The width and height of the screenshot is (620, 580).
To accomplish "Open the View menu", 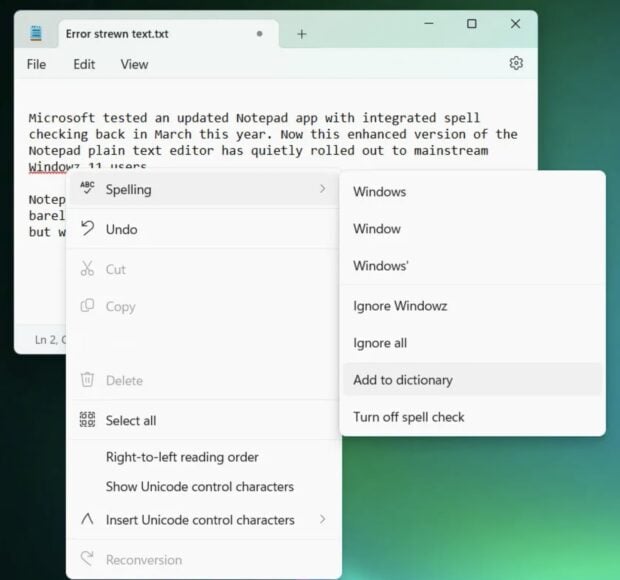I will point(134,64).
